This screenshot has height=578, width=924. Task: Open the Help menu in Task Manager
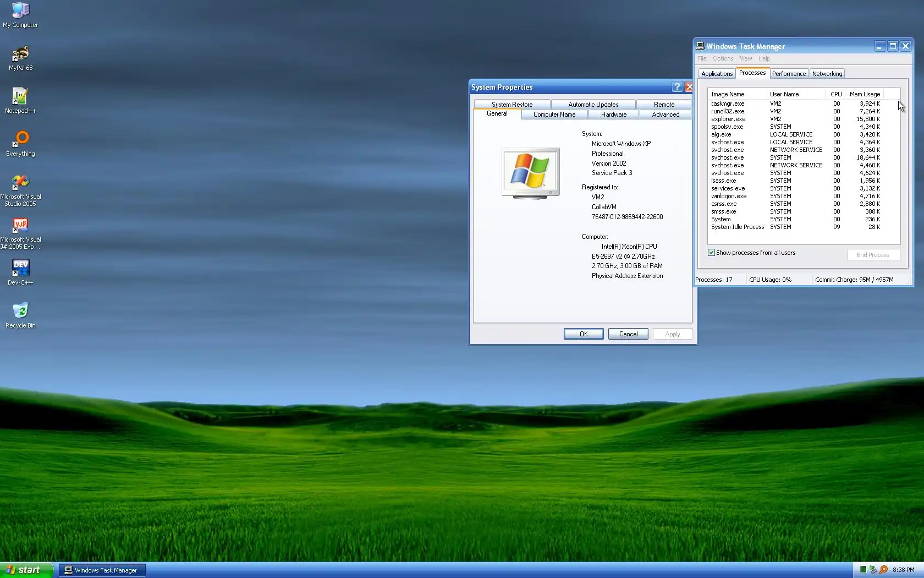click(x=764, y=58)
